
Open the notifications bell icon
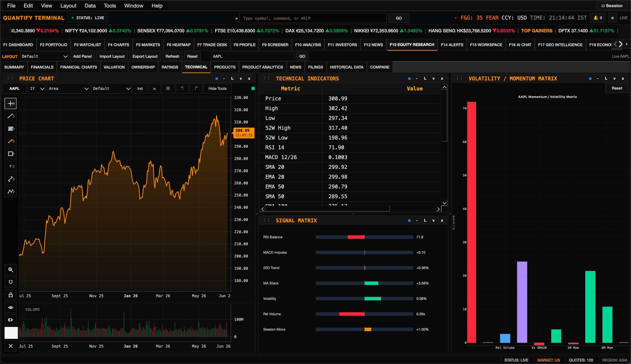click(x=597, y=18)
